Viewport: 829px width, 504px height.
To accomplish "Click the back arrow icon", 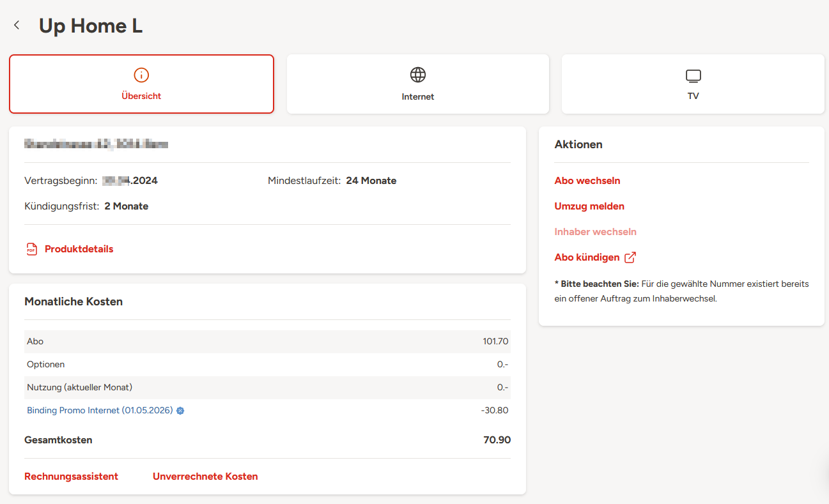I will [17, 26].
